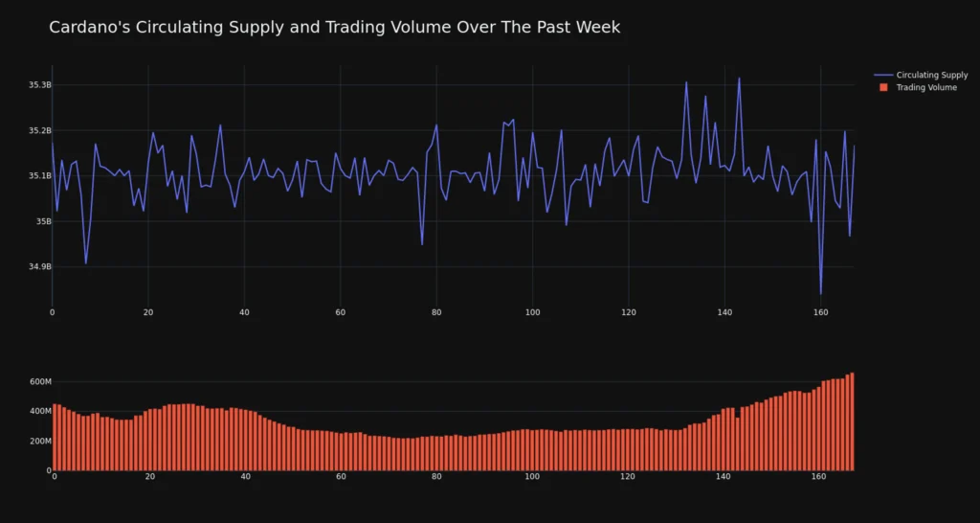Screen dimensions: 980x523
Task: Click the 35B y-axis tick label
Action: point(43,221)
